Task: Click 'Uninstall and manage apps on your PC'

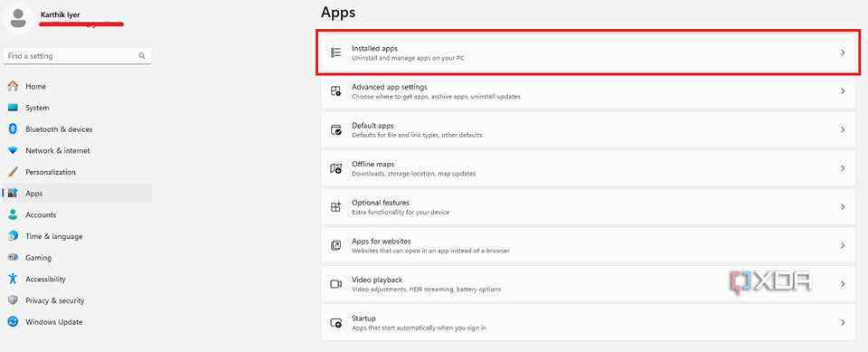Action: tap(408, 58)
